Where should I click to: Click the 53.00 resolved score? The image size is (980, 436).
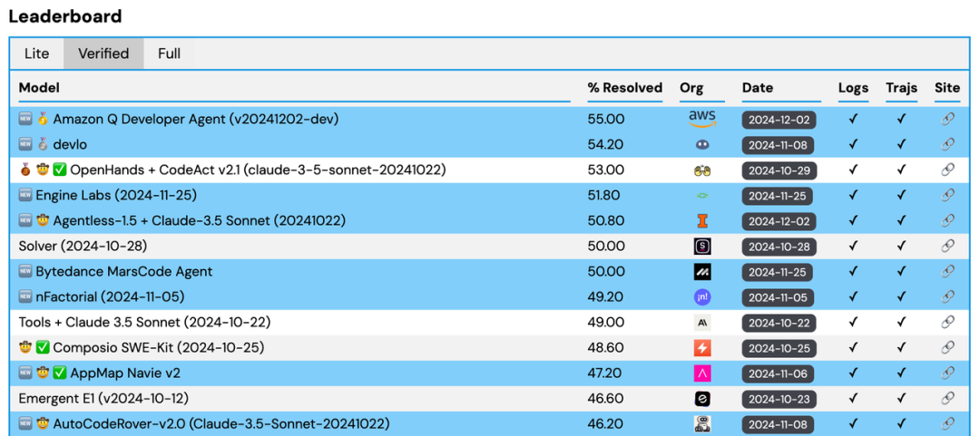(605, 170)
